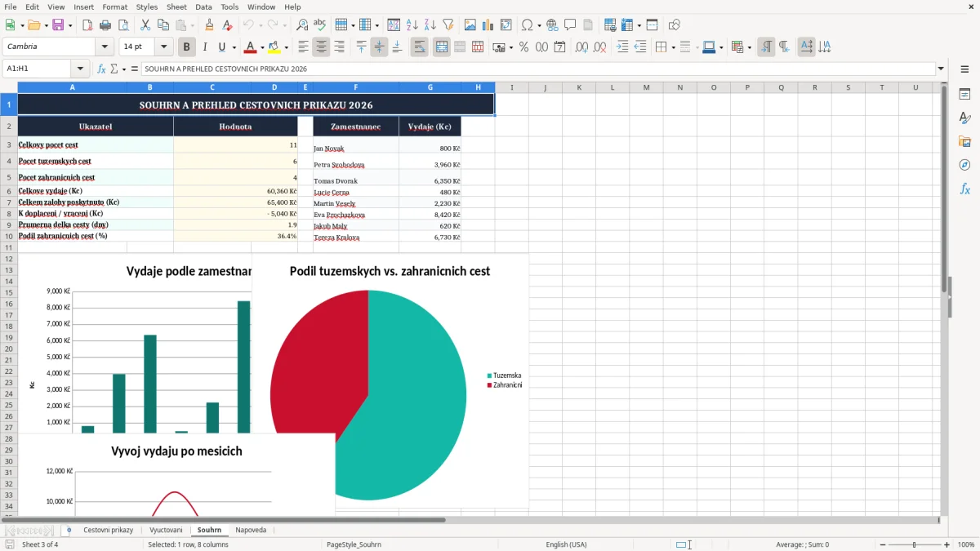980x551 pixels.
Task: Click the Merge and Center Cells icon
Action: click(x=441, y=47)
